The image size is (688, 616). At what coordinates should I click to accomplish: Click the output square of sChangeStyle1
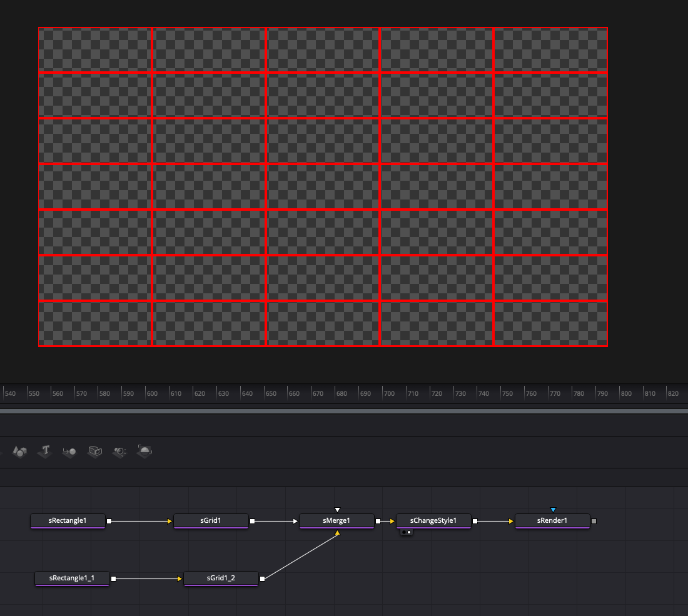475,521
